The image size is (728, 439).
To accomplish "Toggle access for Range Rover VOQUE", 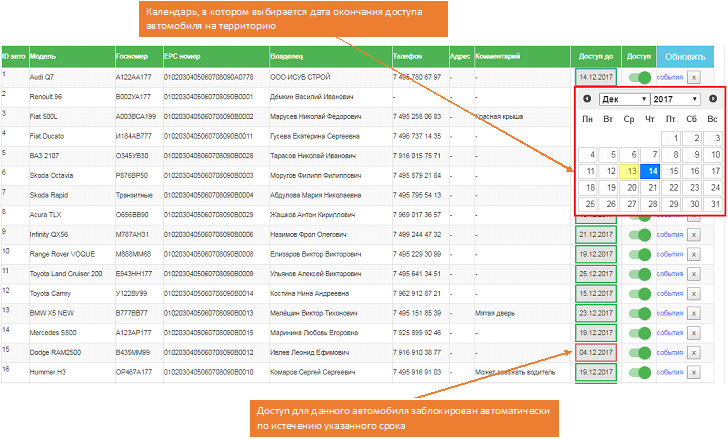I will tap(640, 254).
